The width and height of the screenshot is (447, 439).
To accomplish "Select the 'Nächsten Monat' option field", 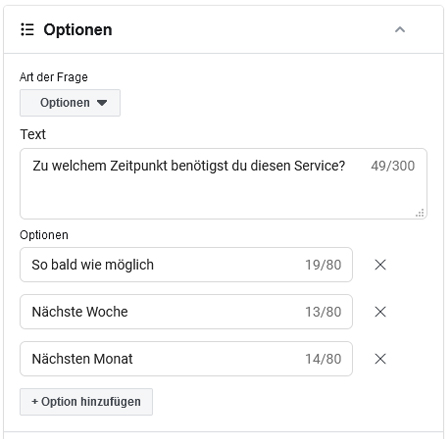I will 186,359.
